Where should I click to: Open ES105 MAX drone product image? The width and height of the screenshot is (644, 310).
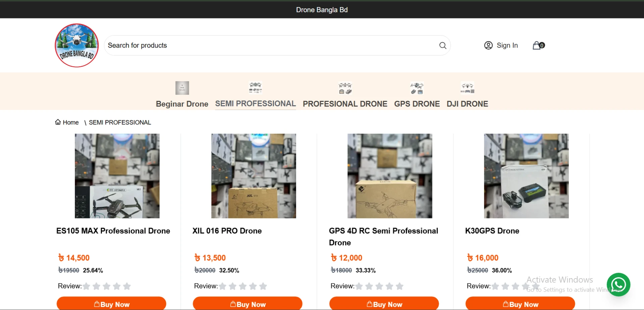(x=117, y=176)
